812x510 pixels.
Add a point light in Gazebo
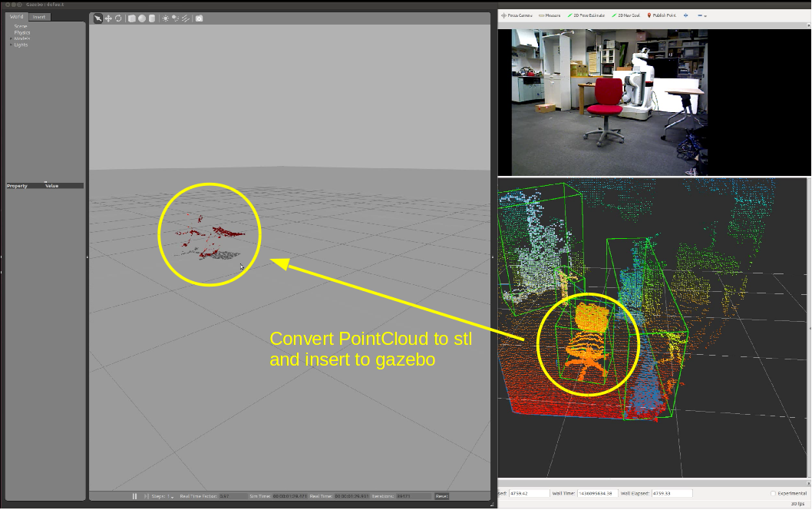point(165,18)
